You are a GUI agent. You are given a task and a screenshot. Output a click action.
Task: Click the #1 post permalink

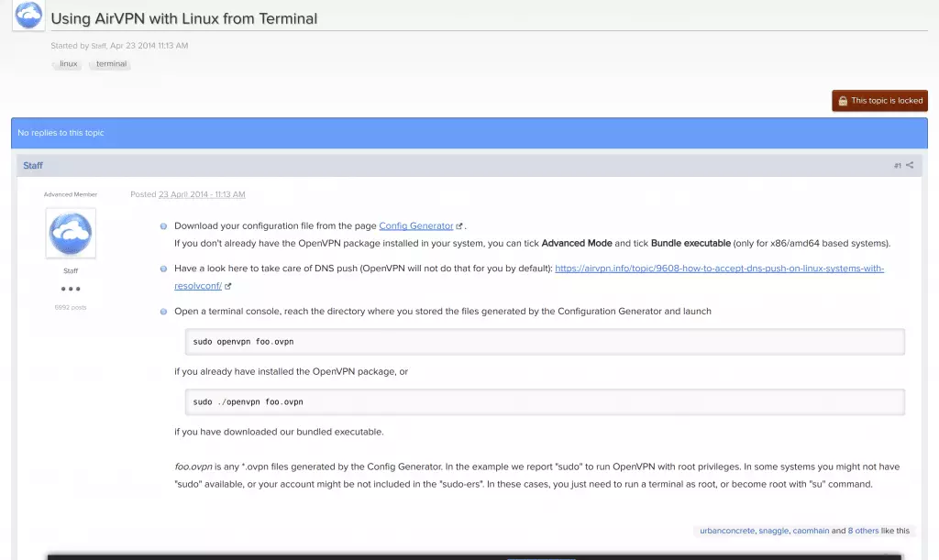coord(897,165)
